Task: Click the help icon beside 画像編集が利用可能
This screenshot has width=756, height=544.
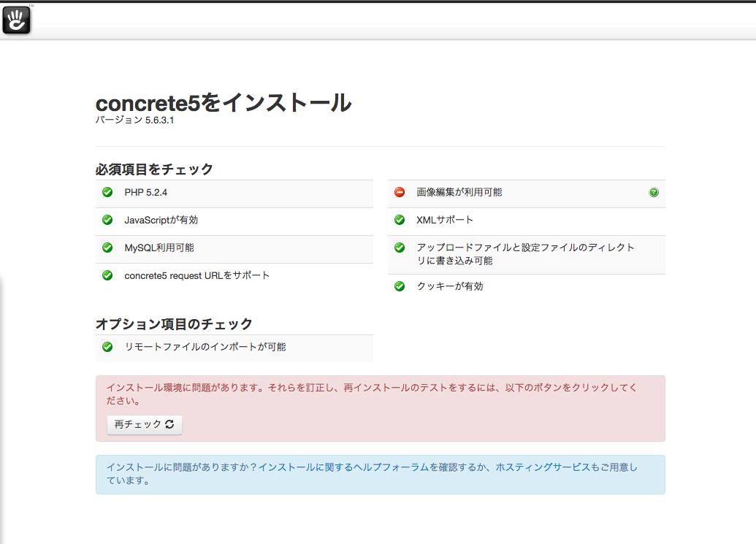Action: coord(653,192)
